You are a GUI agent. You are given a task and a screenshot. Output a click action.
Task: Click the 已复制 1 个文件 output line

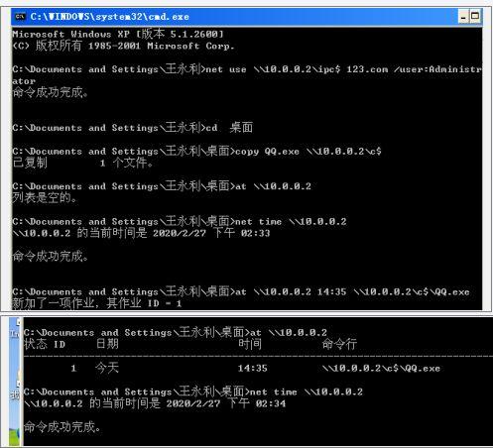pyautogui.click(x=82, y=163)
